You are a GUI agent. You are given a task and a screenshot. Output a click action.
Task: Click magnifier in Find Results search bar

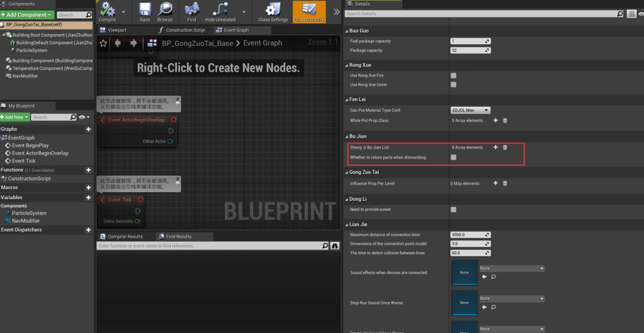325,246
